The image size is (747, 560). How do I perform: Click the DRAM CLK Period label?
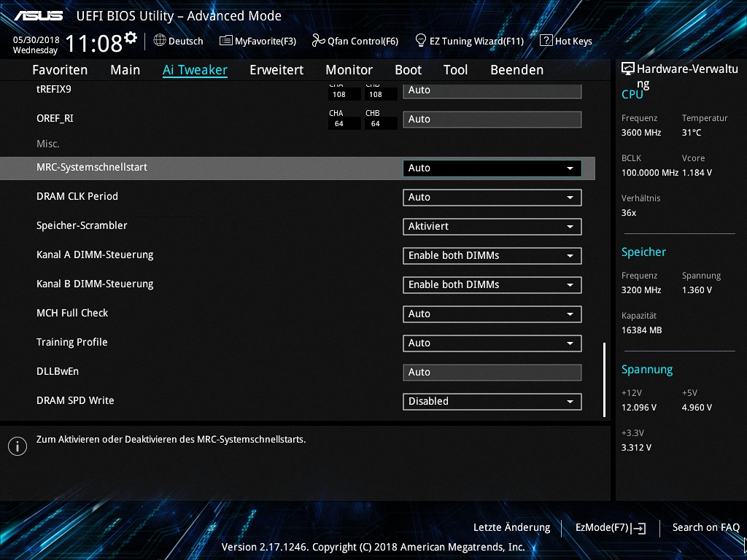[x=77, y=196]
